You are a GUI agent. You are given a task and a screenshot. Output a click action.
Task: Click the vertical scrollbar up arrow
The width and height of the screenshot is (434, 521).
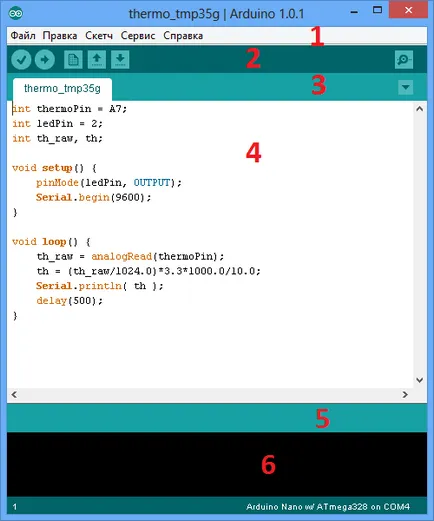pyautogui.click(x=420, y=109)
